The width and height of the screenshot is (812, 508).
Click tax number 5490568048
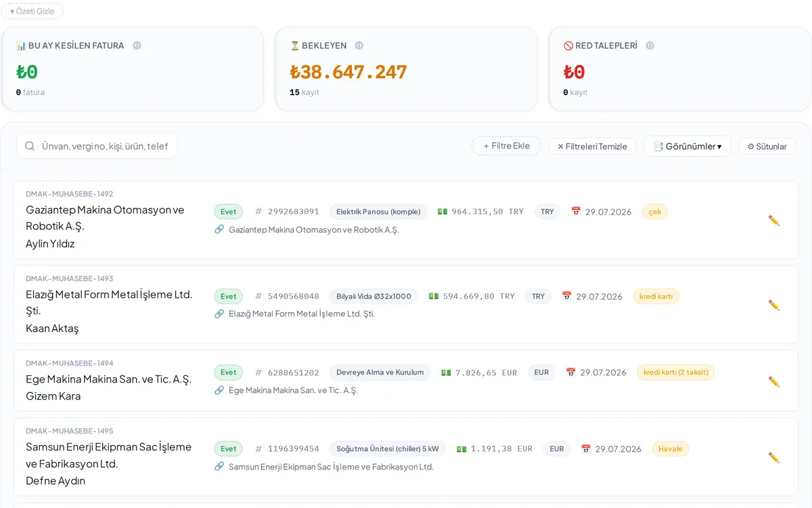click(x=294, y=296)
